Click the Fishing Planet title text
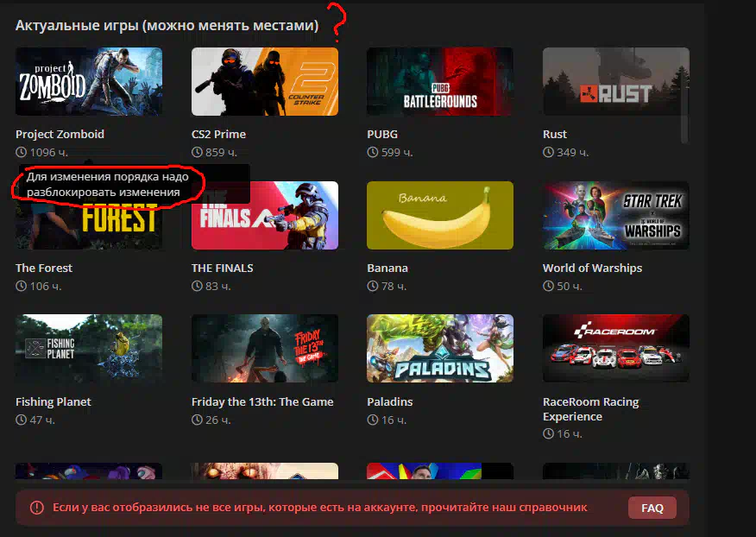Viewport: 756px width, 537px height. 53,402
